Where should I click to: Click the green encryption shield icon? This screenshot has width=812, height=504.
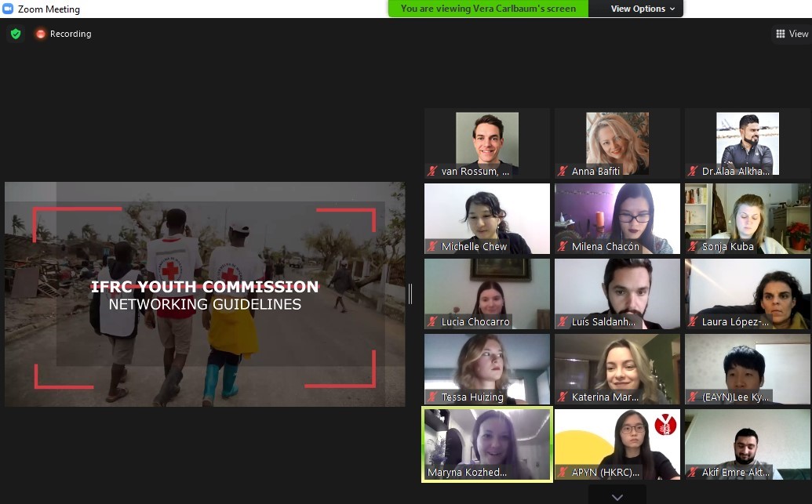click(x=16, y=34)
